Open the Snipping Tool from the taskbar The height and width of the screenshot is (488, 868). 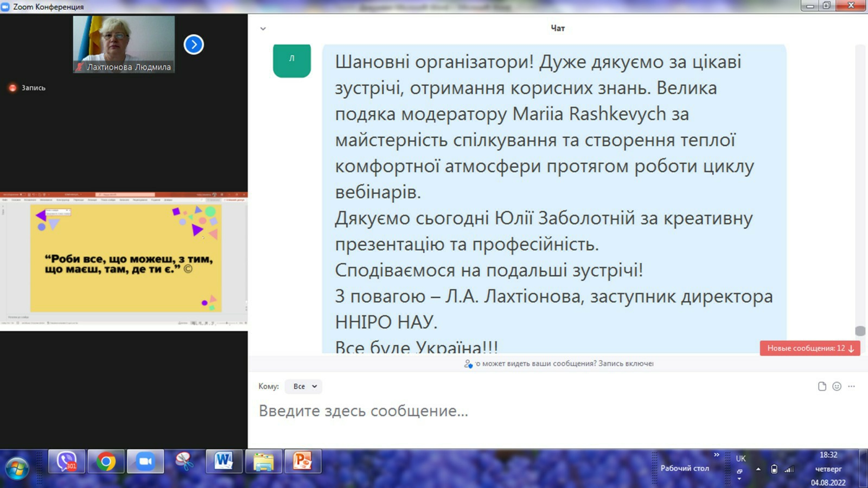point(184,461)
